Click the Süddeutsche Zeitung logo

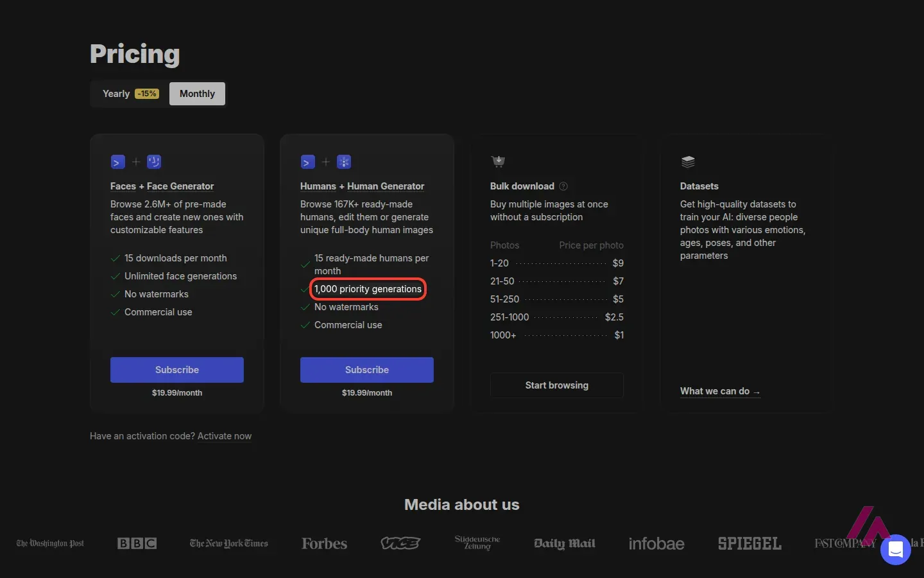click(x=477, y=543)
